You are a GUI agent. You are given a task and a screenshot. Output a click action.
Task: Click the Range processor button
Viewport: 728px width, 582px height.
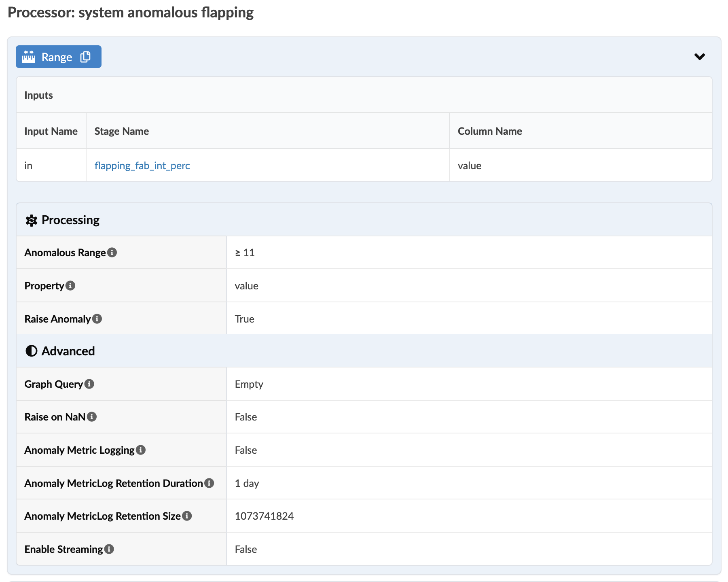[x=57, y=57]
